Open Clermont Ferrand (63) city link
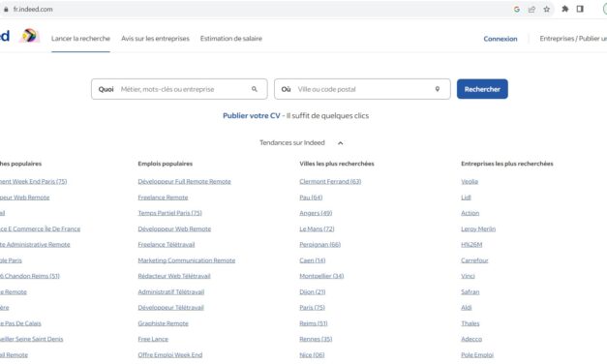Viewport: 607px width, 364px height. point(330,182)
